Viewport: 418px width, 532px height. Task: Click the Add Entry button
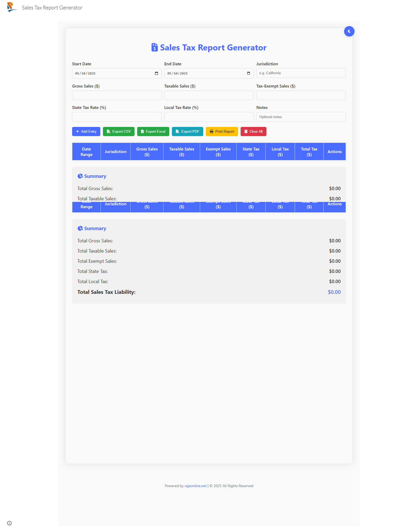point(86,132)
